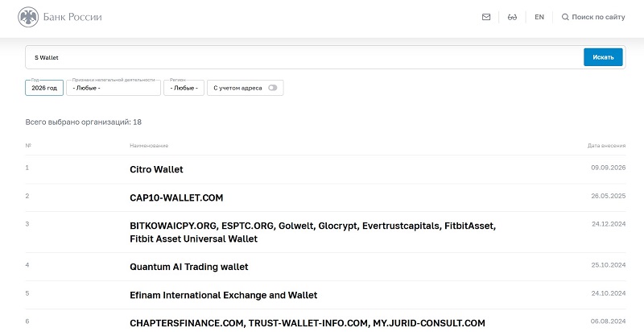Click date "26.05.2025" in CAP10-WALLET row
The height and width of the screenshot is (332, 644).
609,196
